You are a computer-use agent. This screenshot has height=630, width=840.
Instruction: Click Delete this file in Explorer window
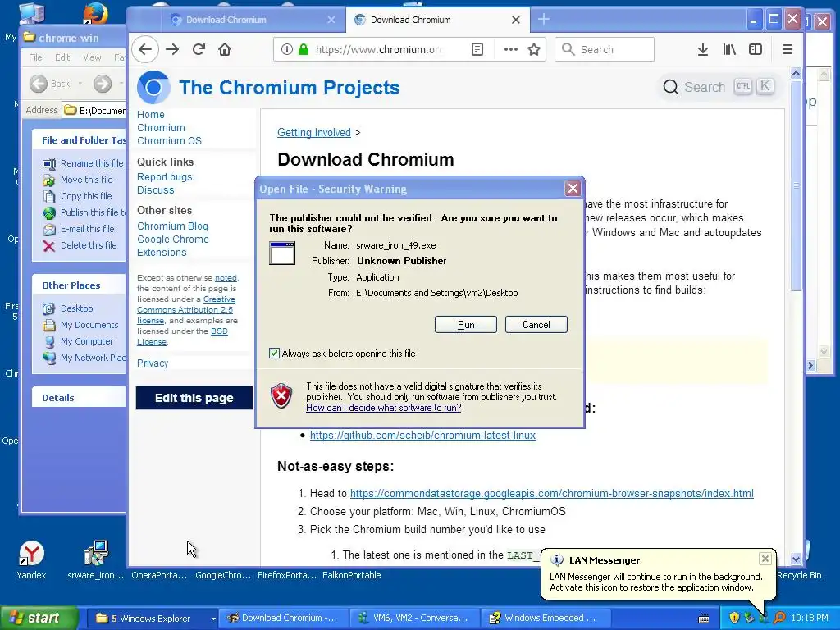point(89,245)
